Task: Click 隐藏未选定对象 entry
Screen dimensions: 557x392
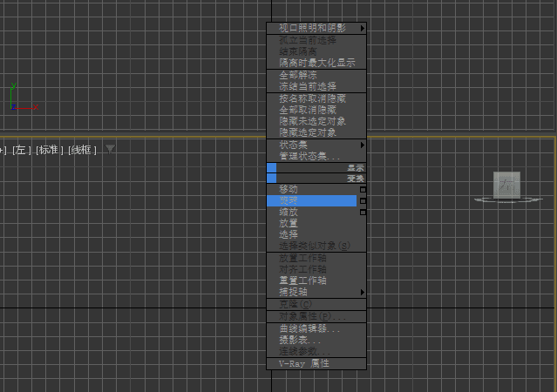Action: coord(316,121)
